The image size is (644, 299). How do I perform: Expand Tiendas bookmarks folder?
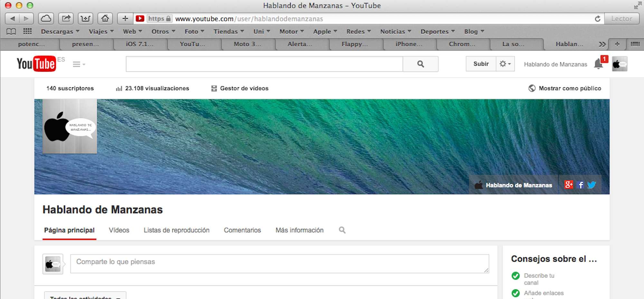(229, 32)
